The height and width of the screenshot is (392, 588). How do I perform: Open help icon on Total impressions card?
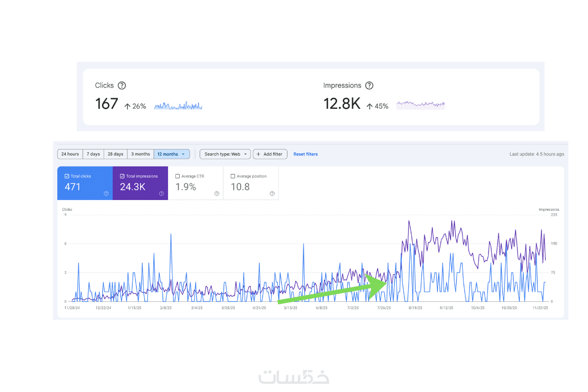[x=161, y=194]
